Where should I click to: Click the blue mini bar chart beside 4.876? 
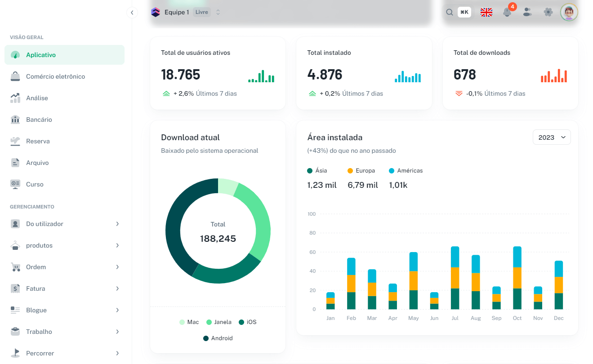point(408,76)
